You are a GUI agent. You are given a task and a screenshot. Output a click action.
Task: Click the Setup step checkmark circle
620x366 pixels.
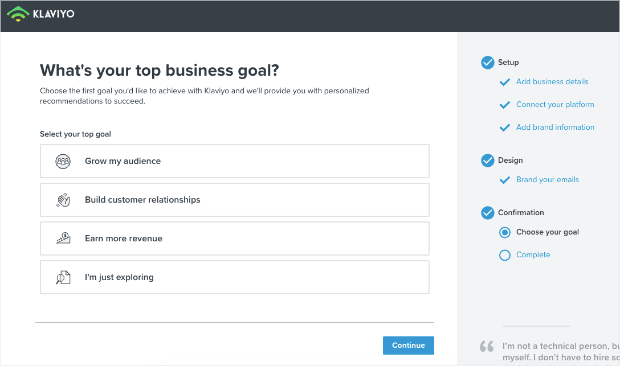[x=488, y=62]
